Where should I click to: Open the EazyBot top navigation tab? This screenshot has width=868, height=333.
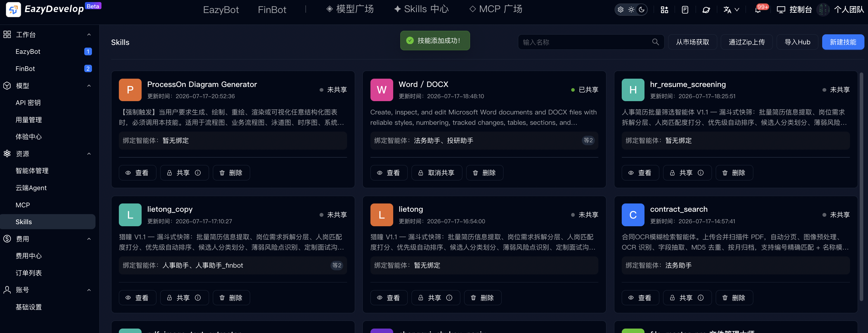pyautogui.click(x=221, y=10)
